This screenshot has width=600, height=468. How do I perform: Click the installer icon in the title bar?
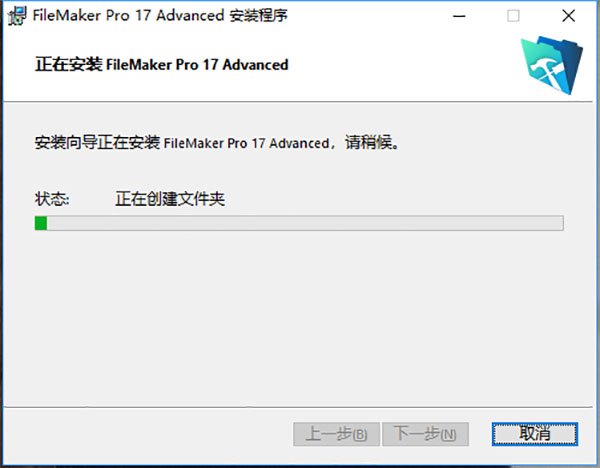pyautogui.click(x=17, y=16)
